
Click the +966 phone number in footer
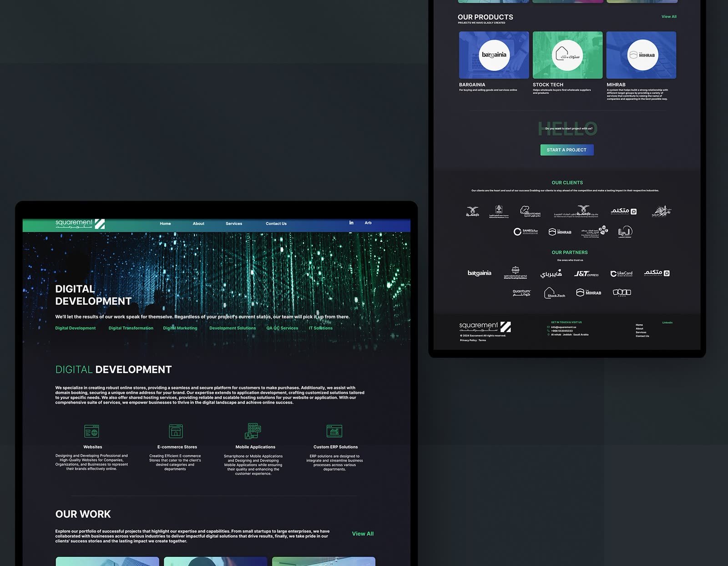(562, 331)
